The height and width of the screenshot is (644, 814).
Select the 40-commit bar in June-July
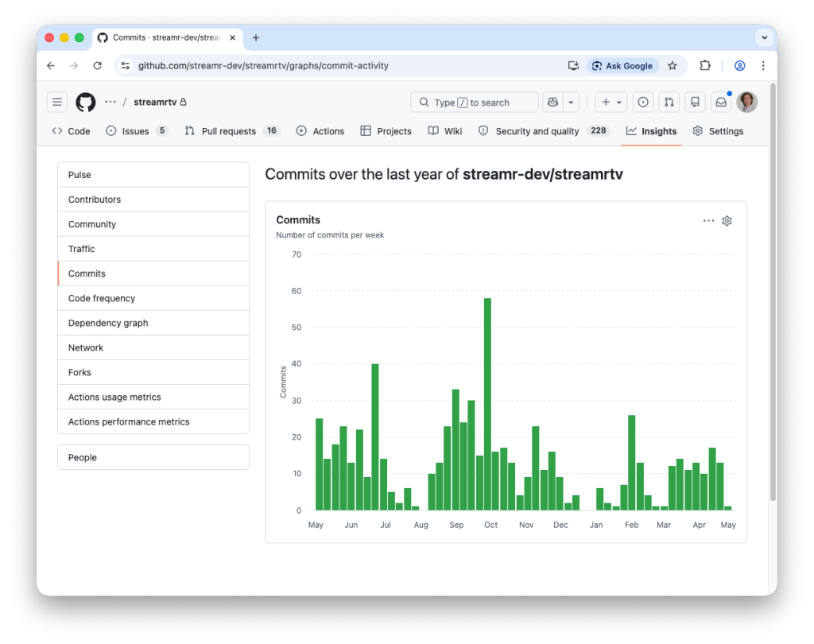375,436
